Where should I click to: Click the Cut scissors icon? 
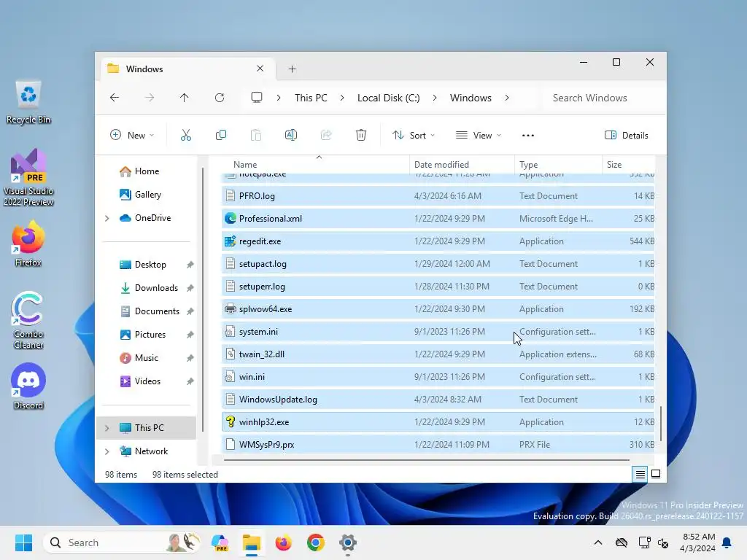pos(186,135)
